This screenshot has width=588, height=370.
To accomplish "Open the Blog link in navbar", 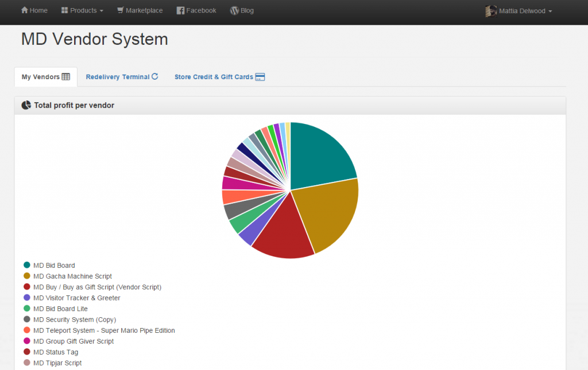I will click(247, 10).
